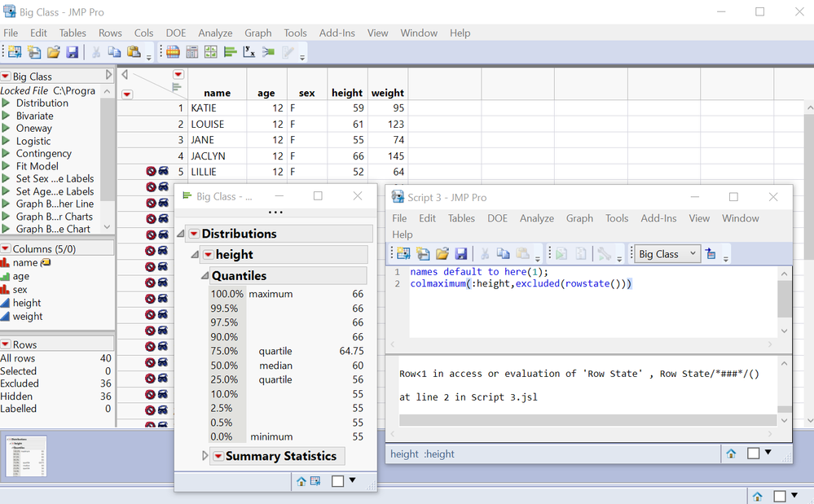This screenshot has width=814, height=504.
Task: Open Rows panel red triangle menu
Action: point(6,344)
